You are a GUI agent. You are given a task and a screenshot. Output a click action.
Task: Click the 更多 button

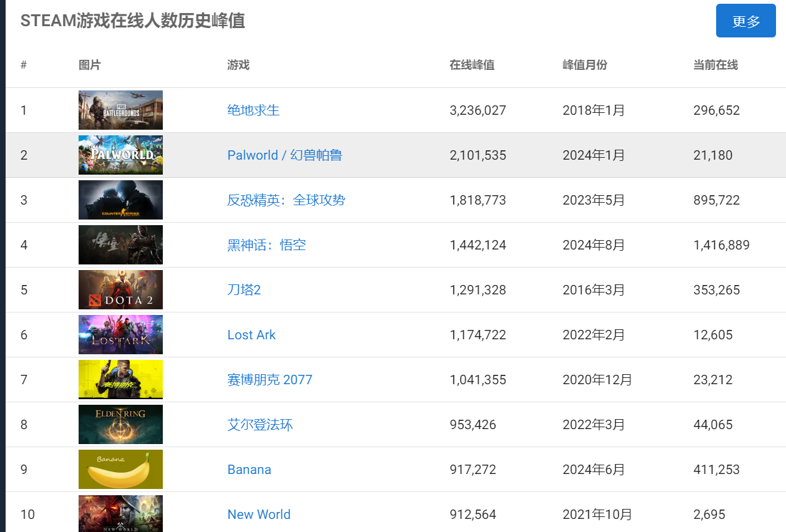(746, 21)
